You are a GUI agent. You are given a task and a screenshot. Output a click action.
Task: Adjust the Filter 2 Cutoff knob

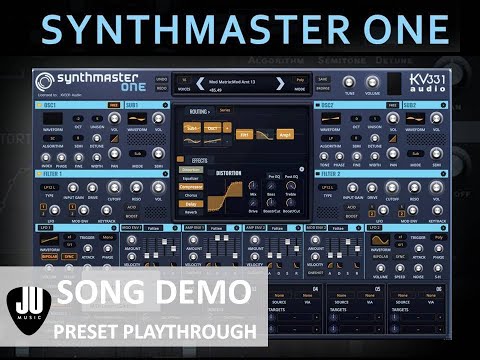[x=392, y=188]
